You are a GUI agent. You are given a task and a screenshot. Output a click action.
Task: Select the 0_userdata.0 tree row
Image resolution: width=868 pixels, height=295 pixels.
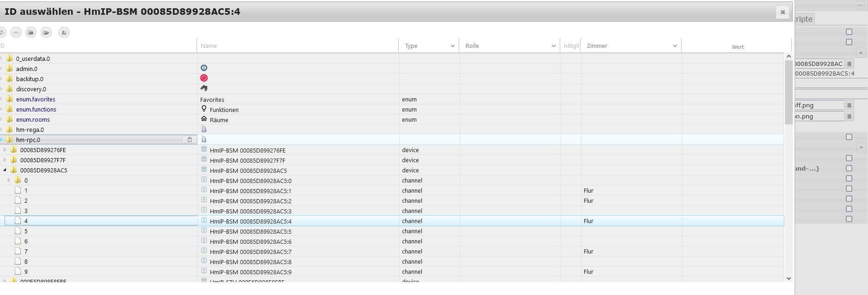click(392, 59)
